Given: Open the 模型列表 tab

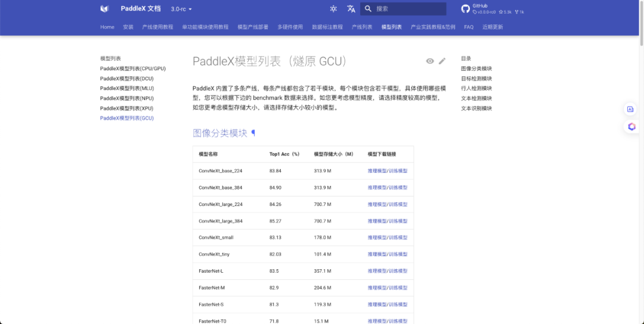Looking at the screenshot, I should (x=391, y=27).
